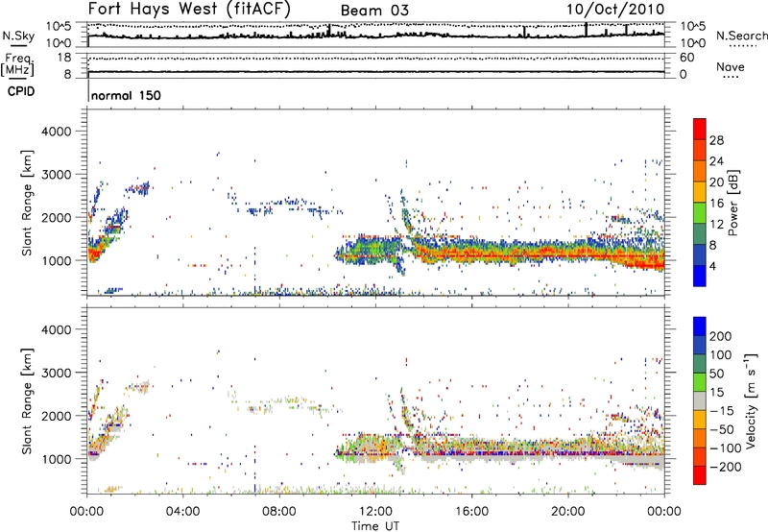Select the gray -15 to 15 Velocity colorbar segment
Screen dimensions: 768x532
pos(700,400)
